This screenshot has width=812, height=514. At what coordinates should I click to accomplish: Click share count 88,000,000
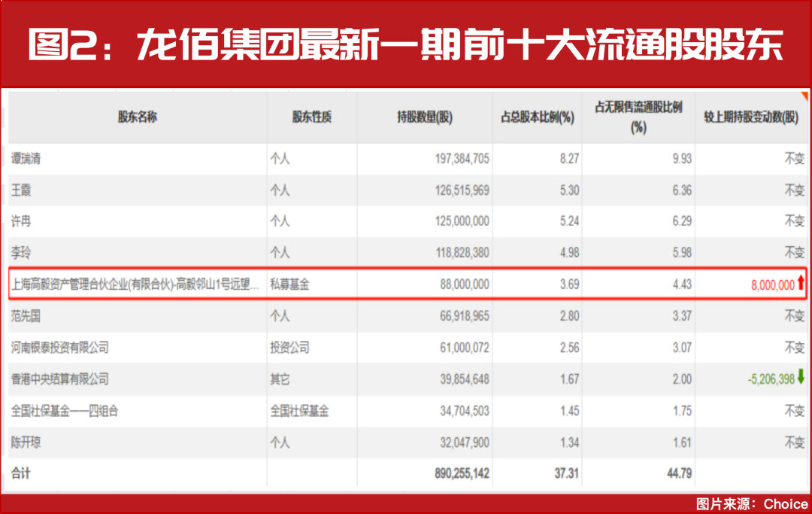[x=465, y=284]
